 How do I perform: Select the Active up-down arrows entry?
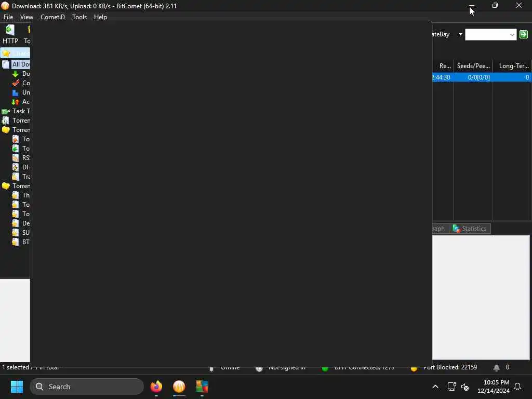[x=21, y=102]
